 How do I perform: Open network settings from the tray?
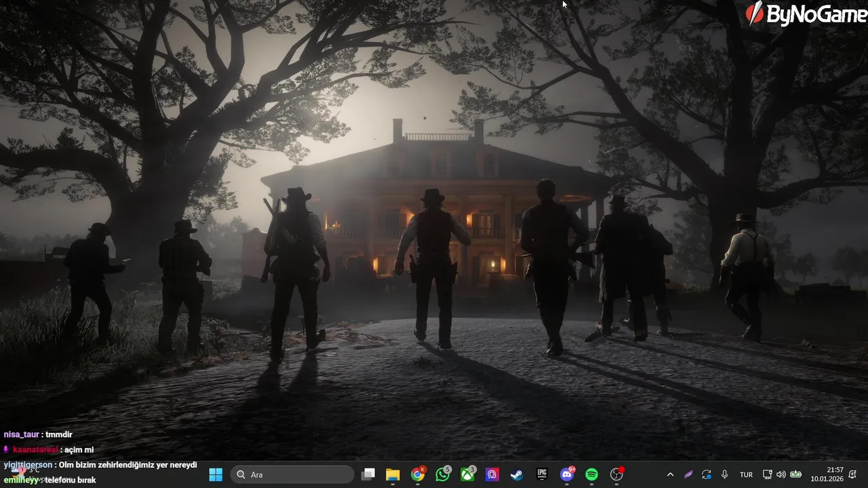pos(768,474)
